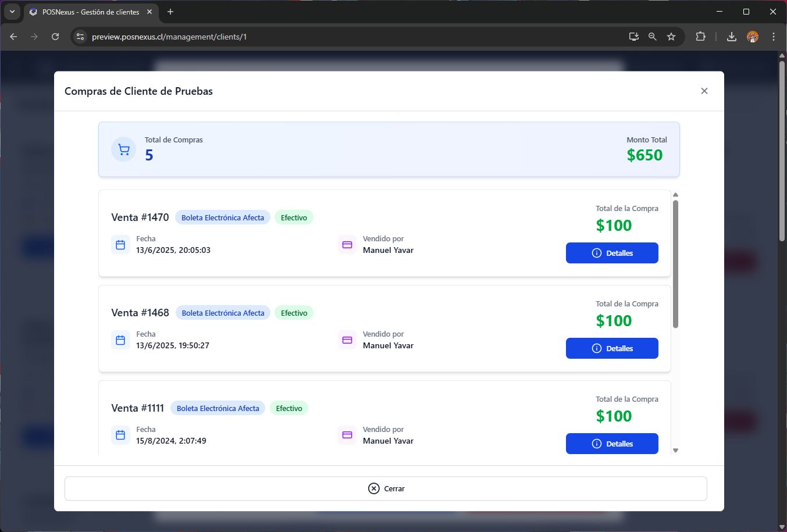Image resolution: width=787 pixels, height=532 pixels.
Task: Click the zoom magnifier icon in address bar
Action: click(x=653, y=37)
